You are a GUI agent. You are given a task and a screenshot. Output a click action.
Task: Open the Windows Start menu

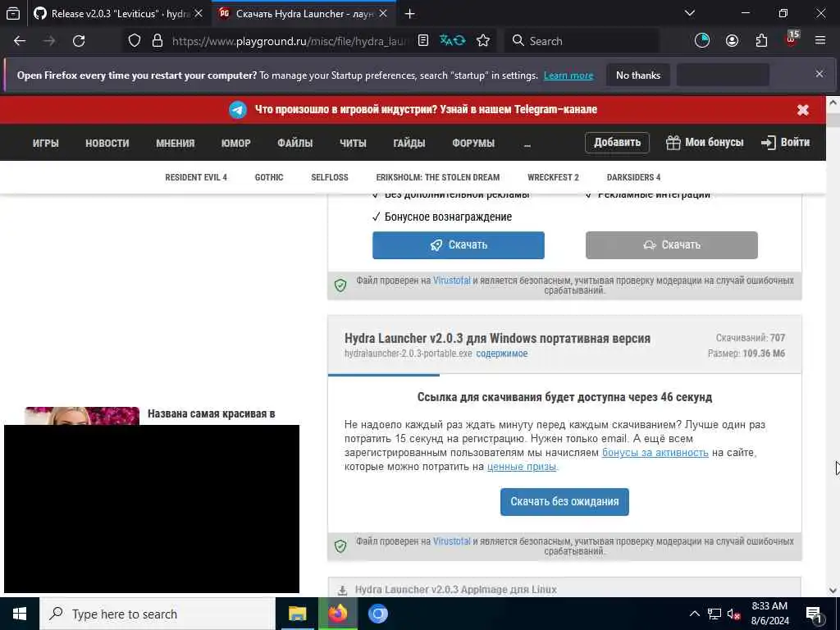click(x=20, y=614)
